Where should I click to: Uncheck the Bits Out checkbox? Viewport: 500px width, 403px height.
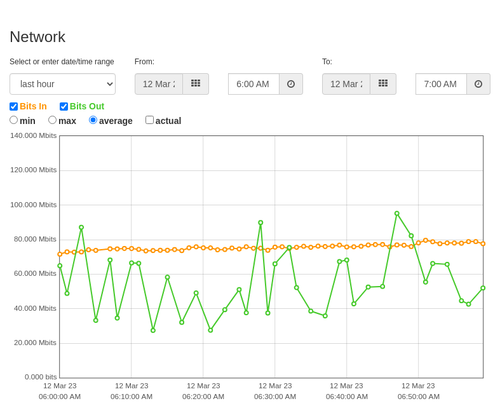64,106
